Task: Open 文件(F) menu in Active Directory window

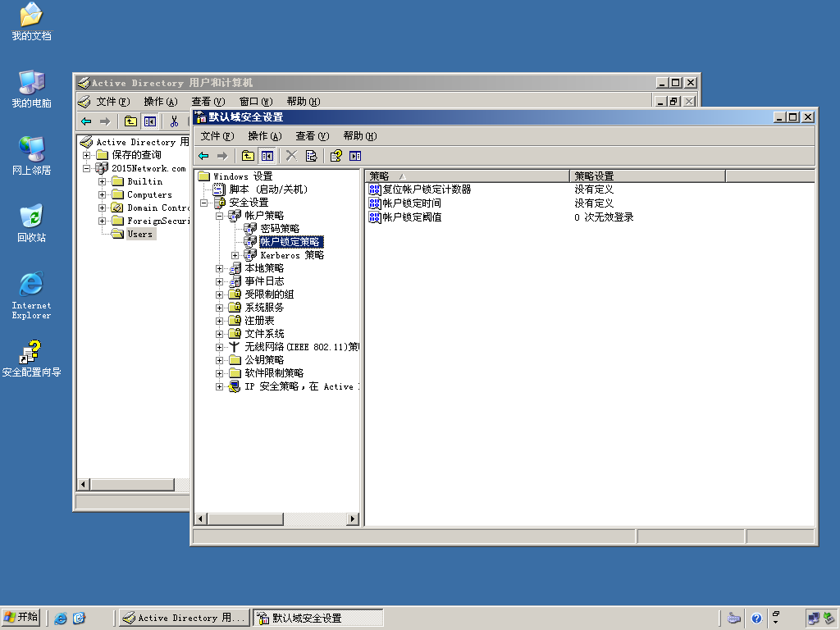Action: point(113,101)
